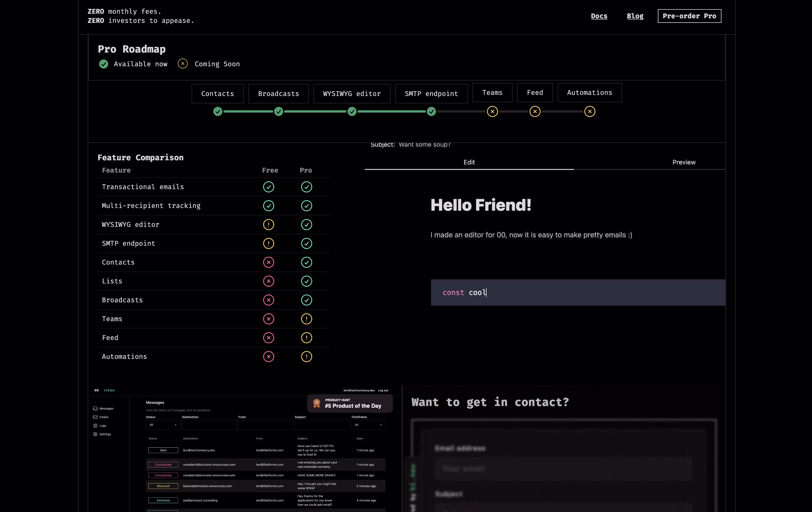This screenshot has width=812, height=512.
Task: Click the green checkmark under Contacts milestone
Action: tap(218, 111)
